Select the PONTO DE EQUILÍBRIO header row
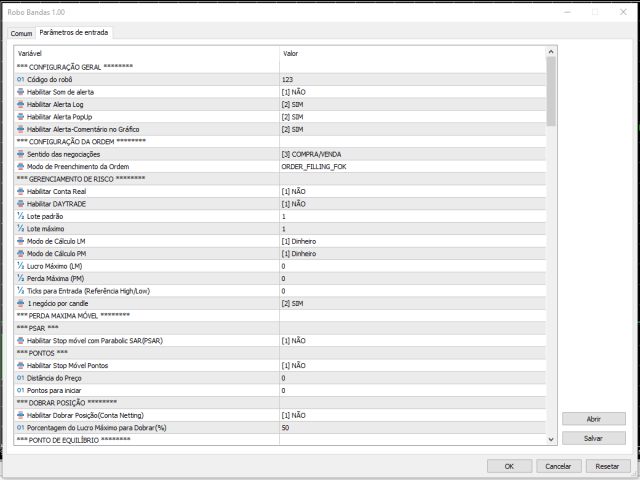The height and width of the screenshot is (480, 640). coord(280,440)
